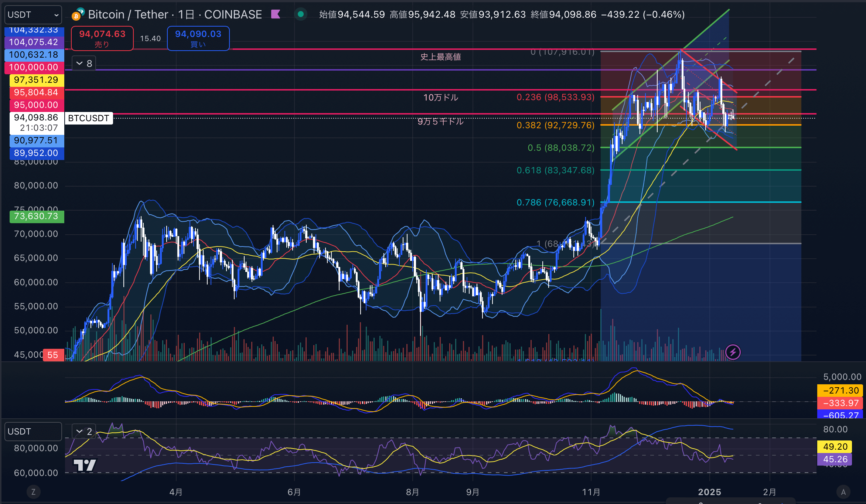
Task: Click the 2025 year label on the time axis
Action: (709, 492)
